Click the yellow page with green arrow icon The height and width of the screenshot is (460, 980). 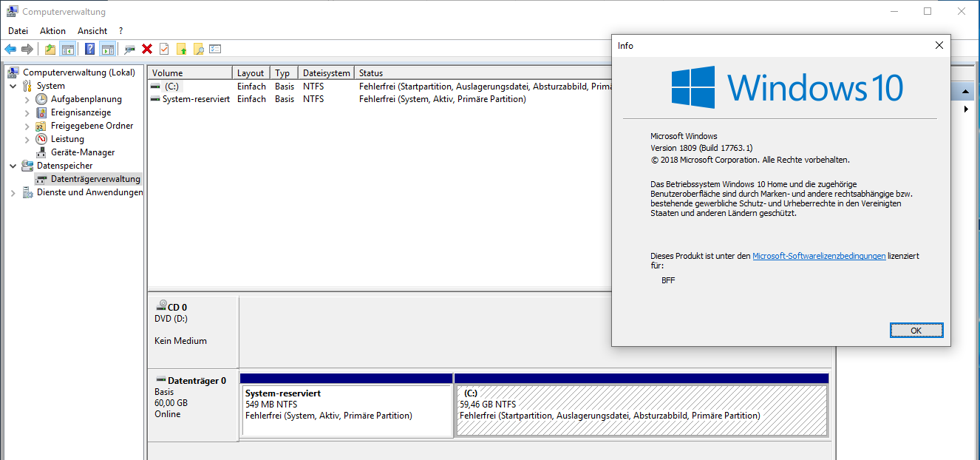coord(181,49)
